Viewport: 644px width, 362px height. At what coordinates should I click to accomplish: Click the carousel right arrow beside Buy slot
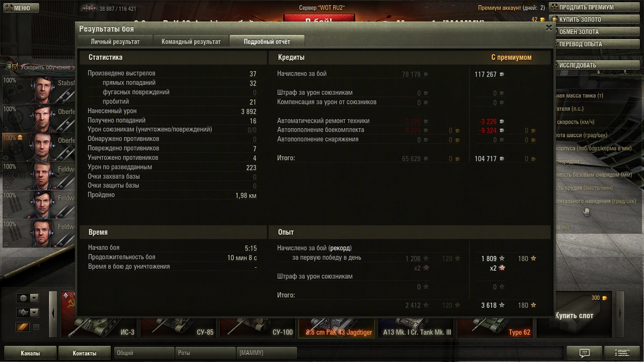pyautogui.click(x=620, y=313)
